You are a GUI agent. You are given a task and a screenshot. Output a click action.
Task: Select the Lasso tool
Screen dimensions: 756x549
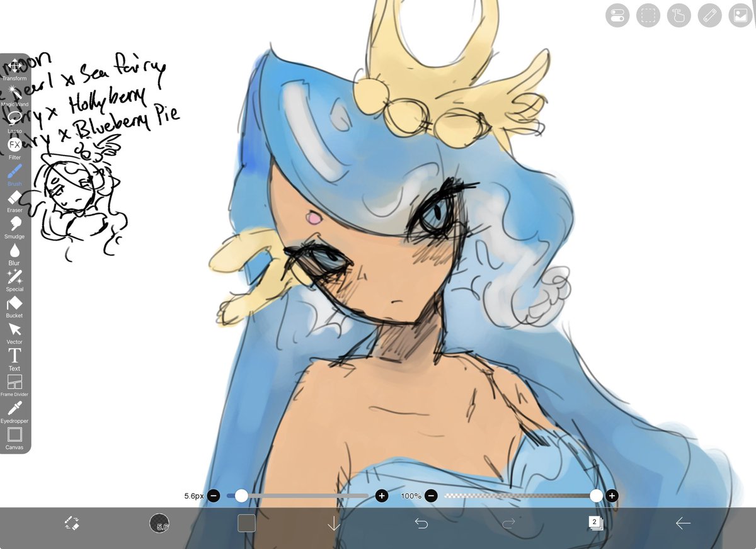14,122
